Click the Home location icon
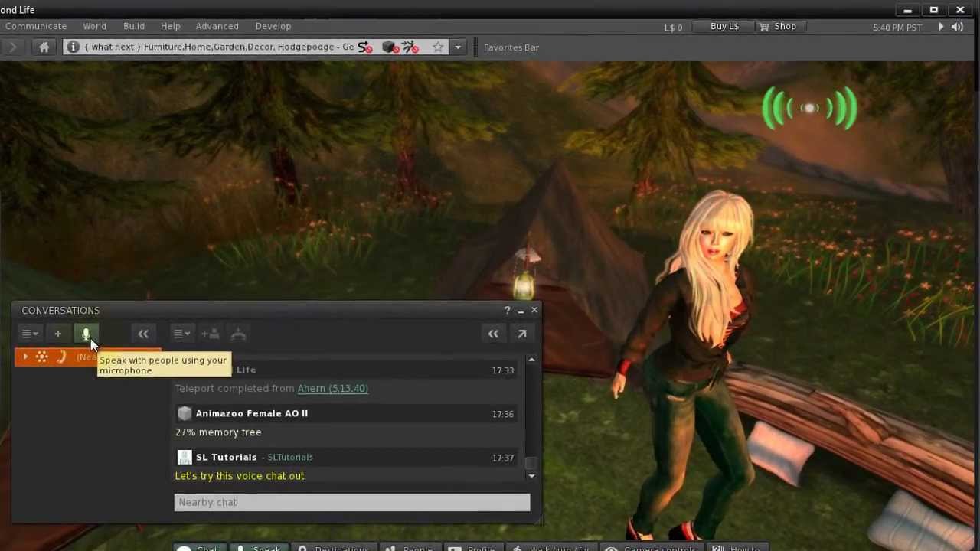 tap(44, 47)
